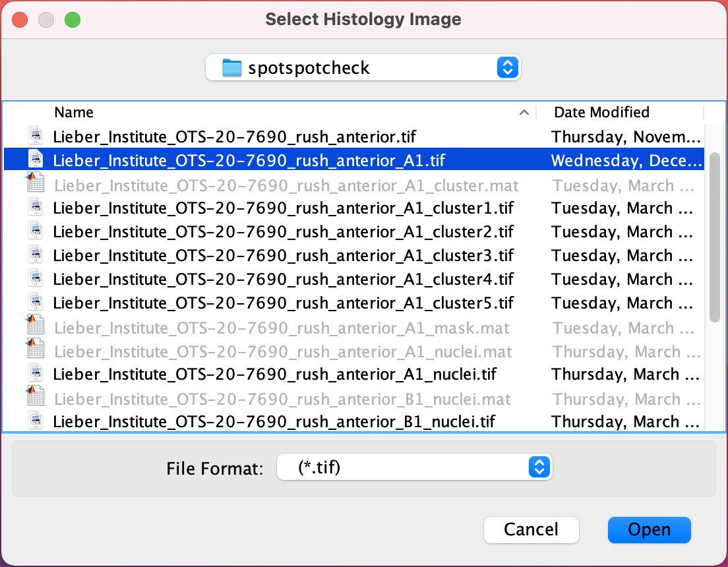Image resolution: width=728 pixels, height=567 pixels.
Task: Click the Open button
Action: coord(648,529)
